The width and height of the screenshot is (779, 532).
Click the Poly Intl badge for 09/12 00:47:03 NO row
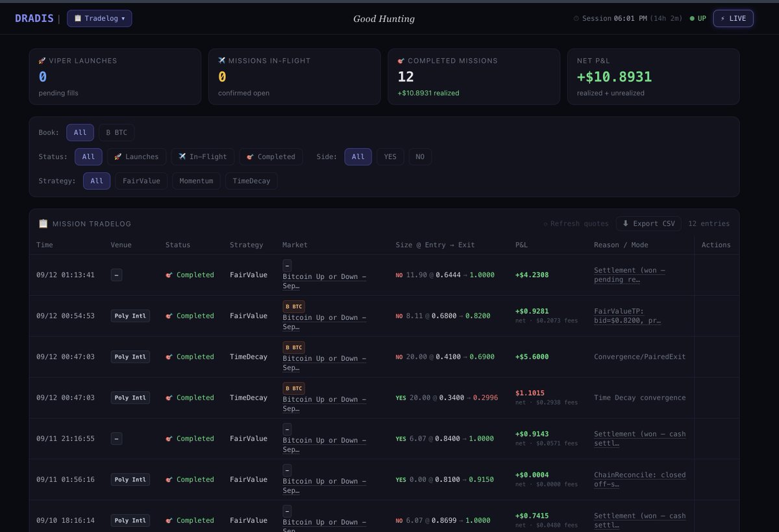130,357
